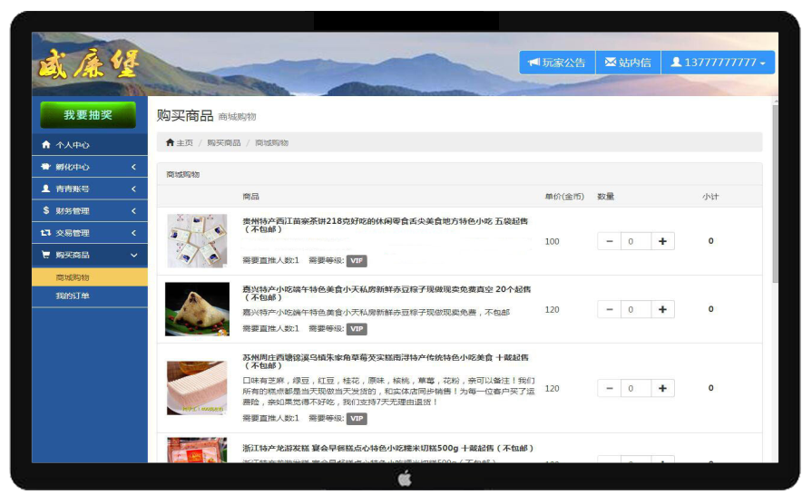Click the 商品 column header
Screen dimensions: 812x504
(250, 197)
